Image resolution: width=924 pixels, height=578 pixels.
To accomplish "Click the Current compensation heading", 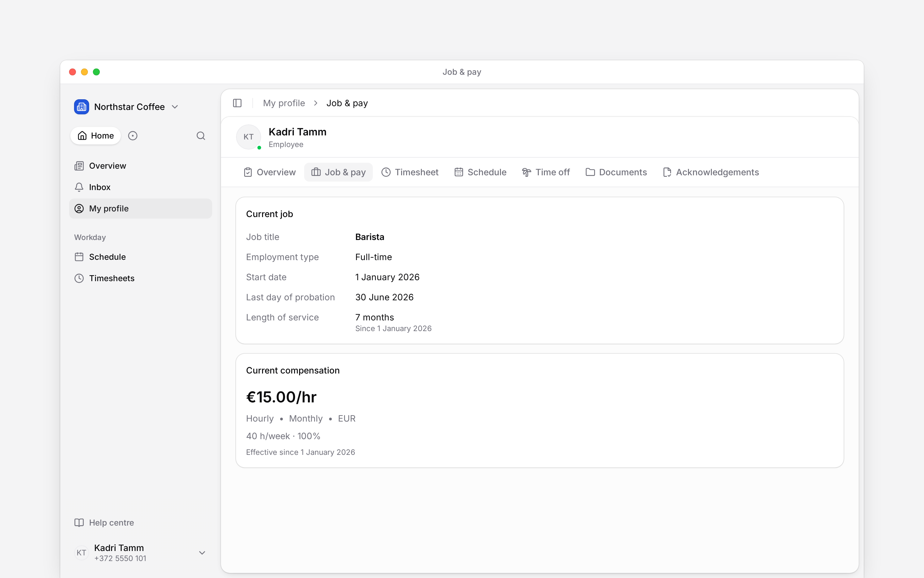I will click(293, 370).
